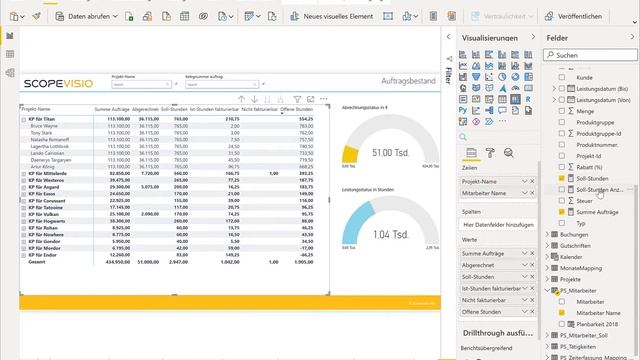
Task: Check the Produktgruppe field checkbox
Action: tap(562, 122)
